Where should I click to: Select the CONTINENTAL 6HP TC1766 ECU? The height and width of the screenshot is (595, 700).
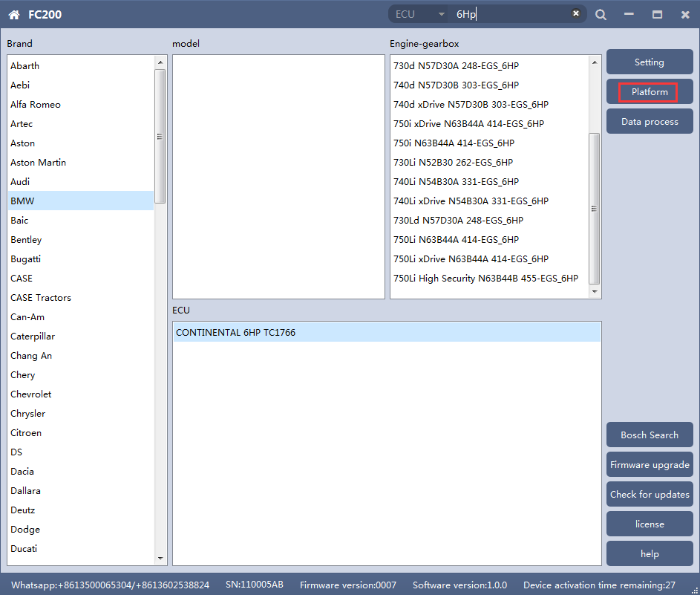click(387, 332)
